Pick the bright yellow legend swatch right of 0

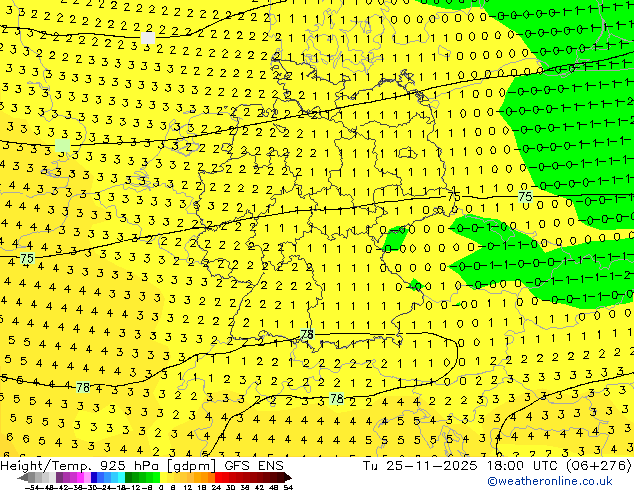[163, 477]
